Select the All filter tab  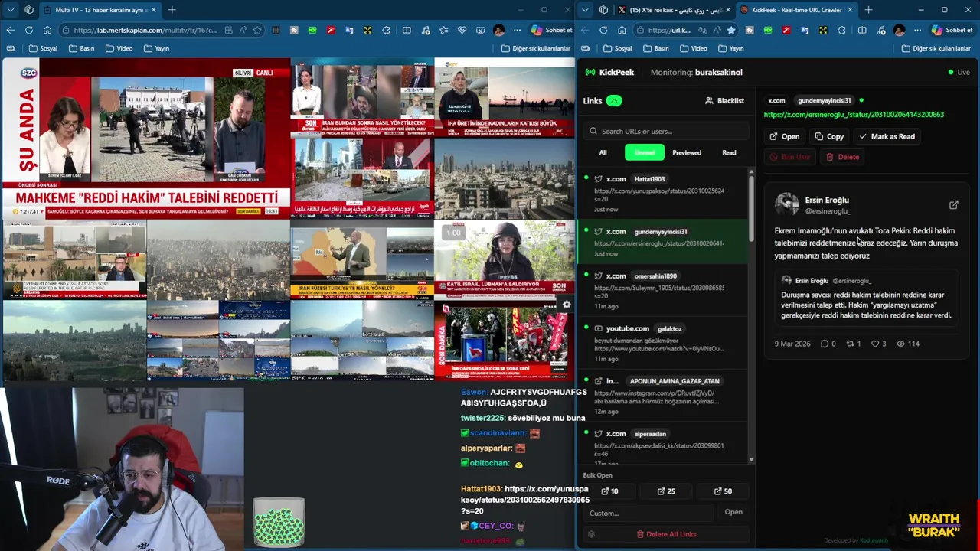[x=603, y=152]
